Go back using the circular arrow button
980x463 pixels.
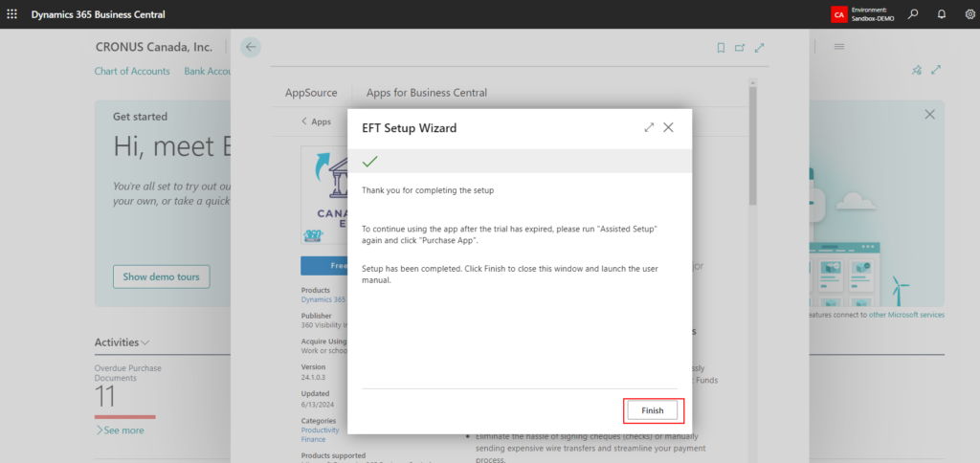(251, 47)
